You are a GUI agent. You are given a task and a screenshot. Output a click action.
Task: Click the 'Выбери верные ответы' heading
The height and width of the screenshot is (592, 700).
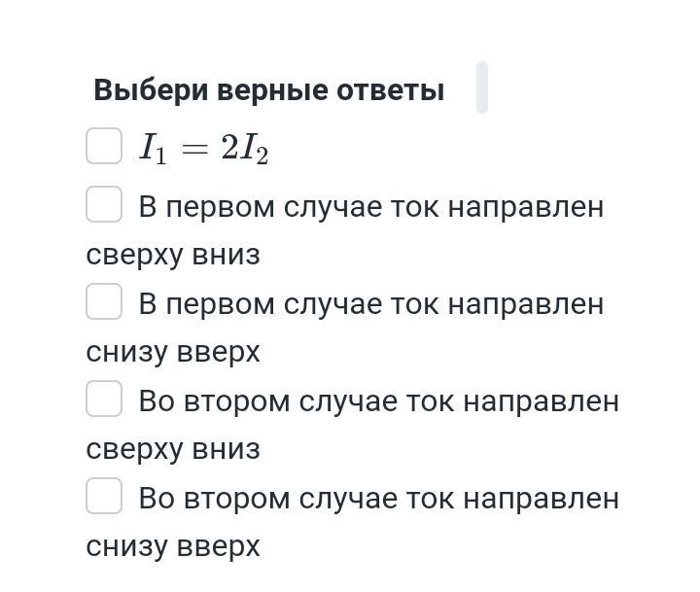[x=268, y=90]
